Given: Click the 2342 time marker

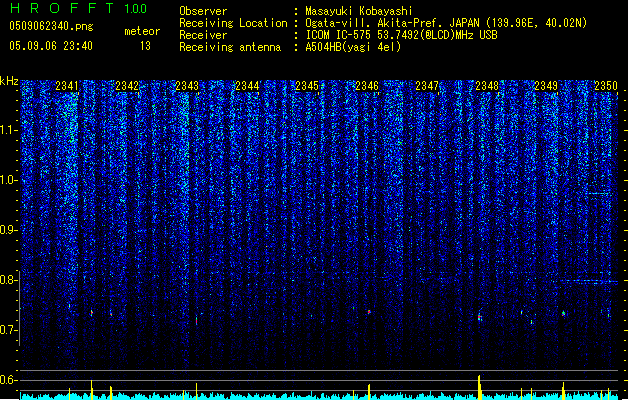Looking at the screenshot, I should [127, 86].
